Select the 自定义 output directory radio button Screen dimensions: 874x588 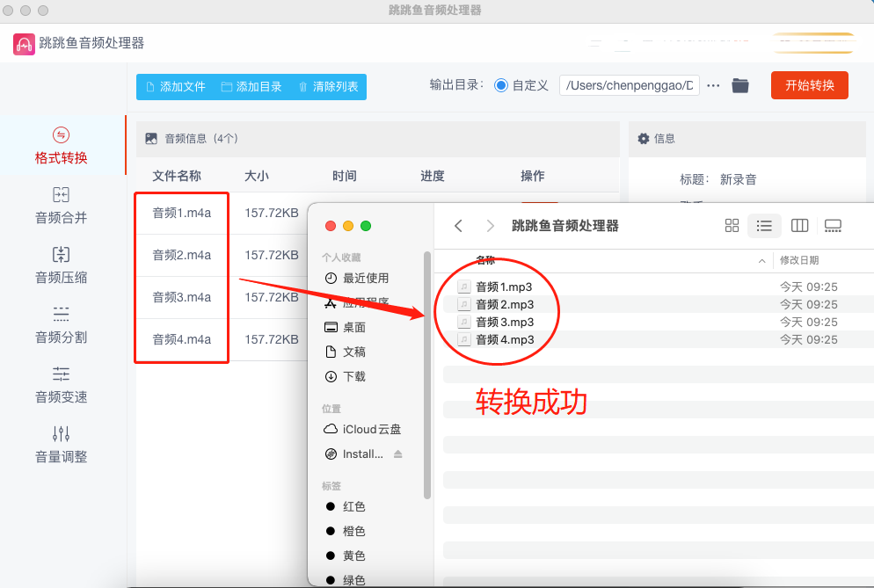501,85
